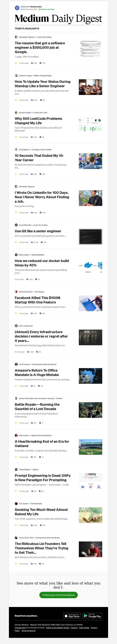Screen dimensions: 117x644
Task: Click the clap icon on the DSPy story
Action: 32,491
